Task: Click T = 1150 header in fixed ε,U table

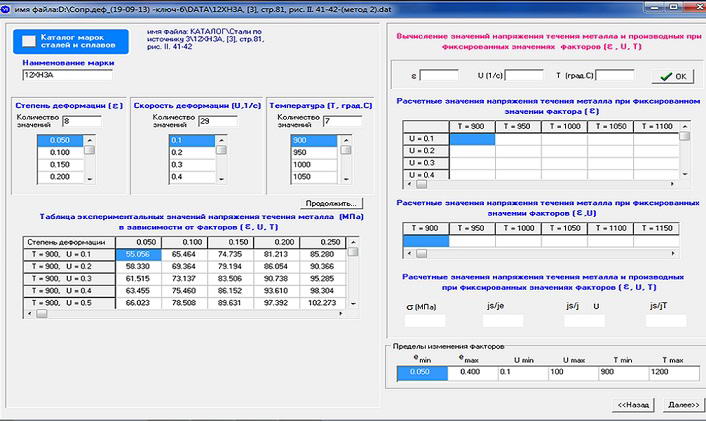Action: [x=656, y=228]
